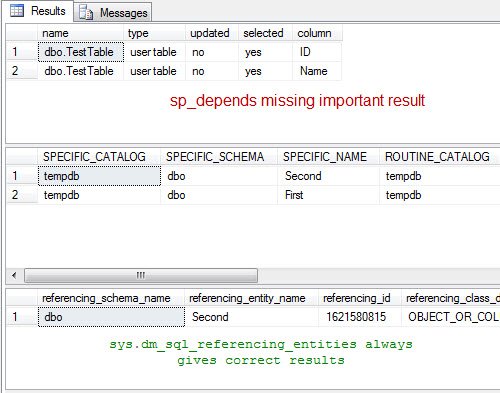The image size is (500, 393).
Task: Click ROUTINE_CATALOG tempdb in First row
Action: click(440, 195)
